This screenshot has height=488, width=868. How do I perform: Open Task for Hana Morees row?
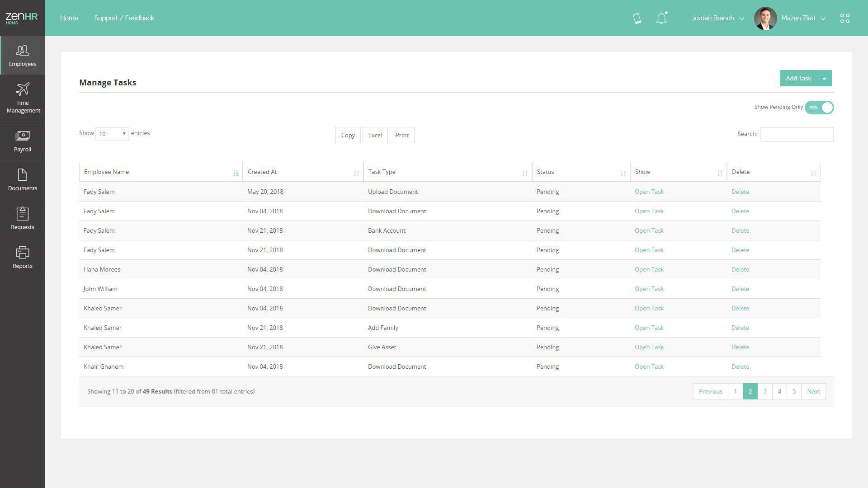click(649, 269)
